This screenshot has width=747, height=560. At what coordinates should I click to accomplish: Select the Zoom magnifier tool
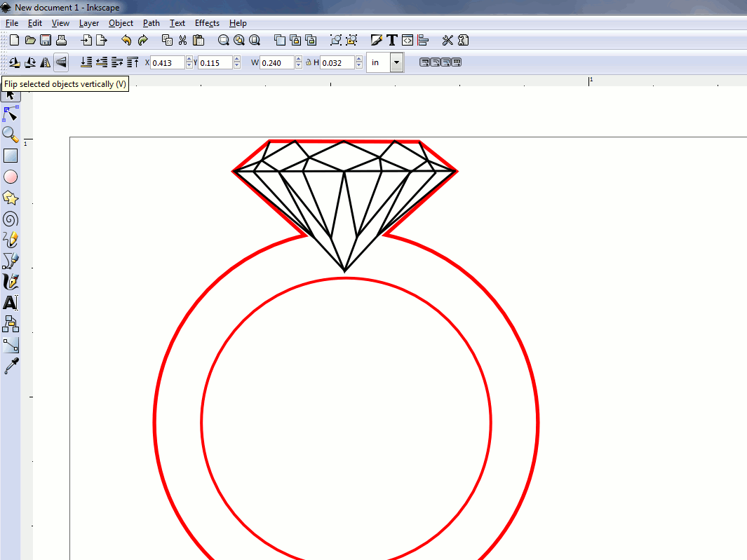click(x=11, y=135)
